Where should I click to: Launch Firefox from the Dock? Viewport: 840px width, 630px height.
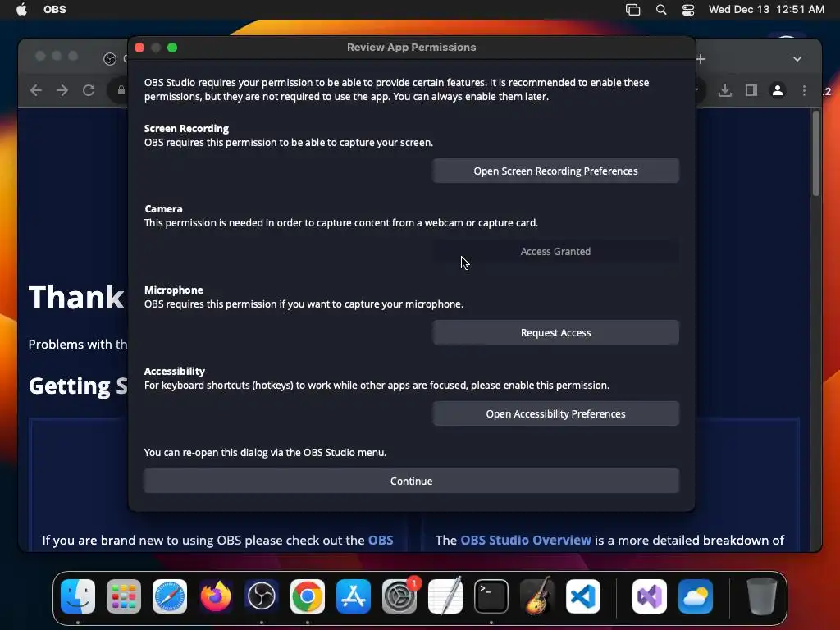click(216, 596)
